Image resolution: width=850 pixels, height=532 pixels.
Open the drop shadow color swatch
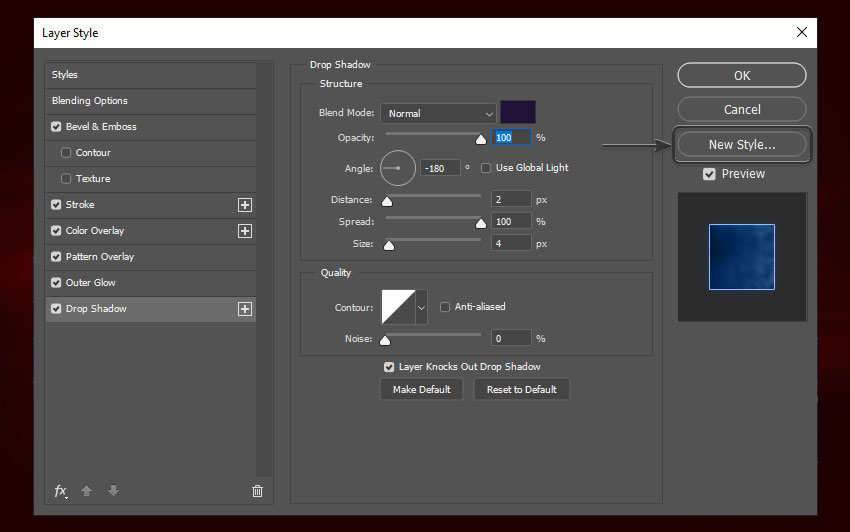coord(518,112)
